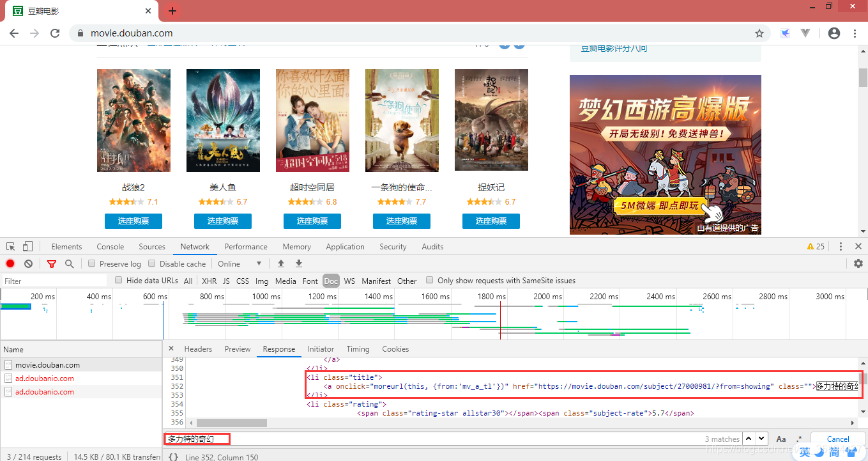The height and width of the screenshot is (461, 868).
Task: Select the WS request type filter
Action: pyautogui.click(x=349, y=281)
